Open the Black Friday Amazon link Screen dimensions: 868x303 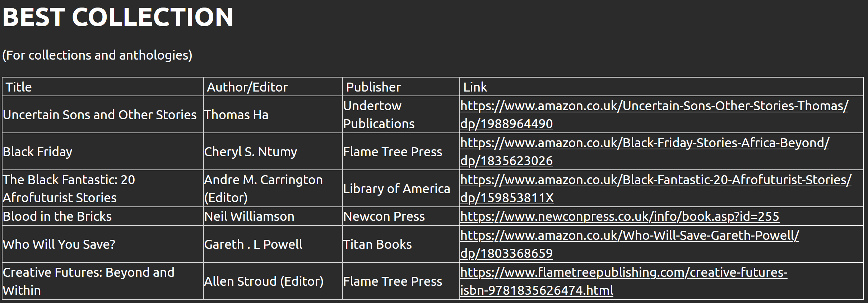(x=644, y=143)
